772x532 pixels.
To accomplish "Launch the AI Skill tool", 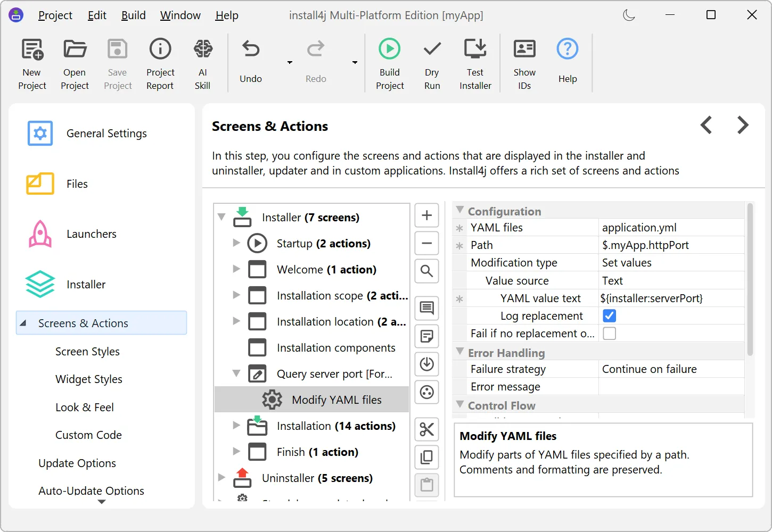I will (203, 64).
